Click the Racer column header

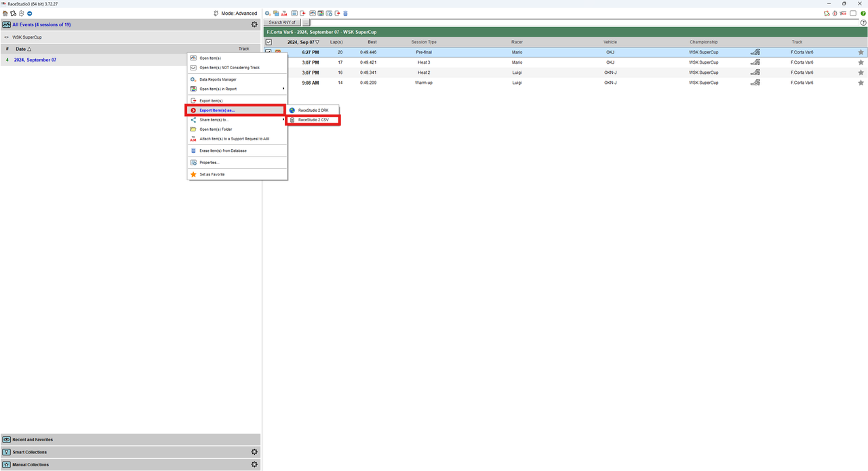pyautogui.click(x=517, y=42)
